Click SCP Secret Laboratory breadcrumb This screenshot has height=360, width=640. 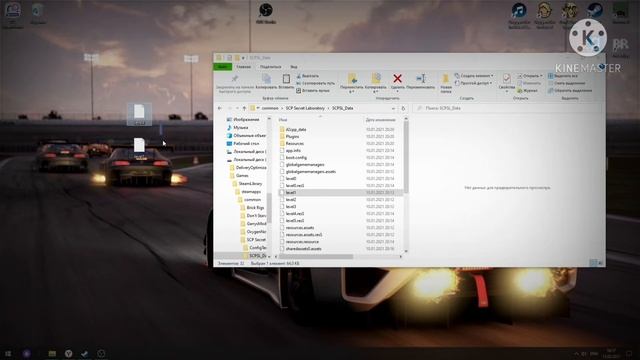(x=305, y=108)
